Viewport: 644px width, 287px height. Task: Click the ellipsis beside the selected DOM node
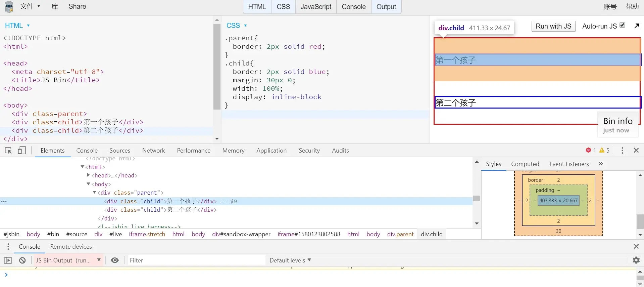4,201
